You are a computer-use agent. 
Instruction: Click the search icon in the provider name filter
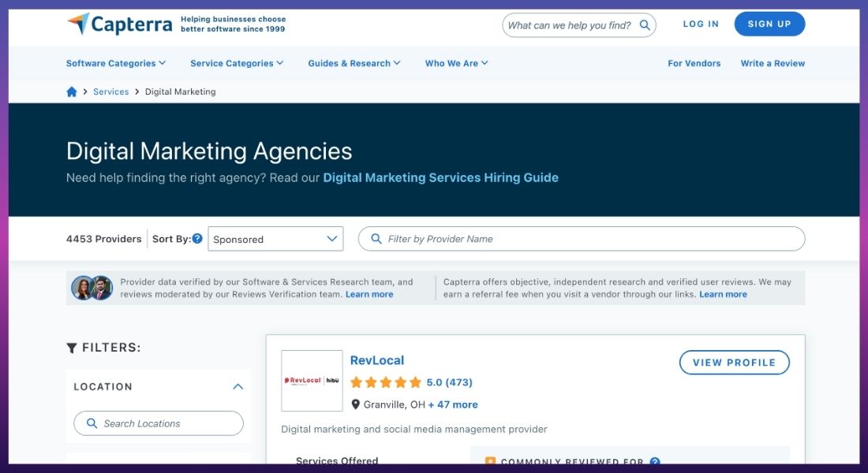[376, 238]
